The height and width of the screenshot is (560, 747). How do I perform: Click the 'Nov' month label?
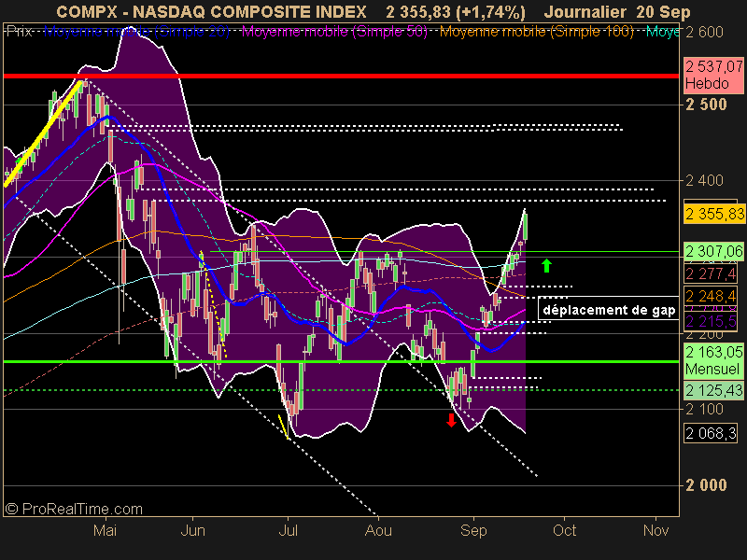tap(656, 530)
